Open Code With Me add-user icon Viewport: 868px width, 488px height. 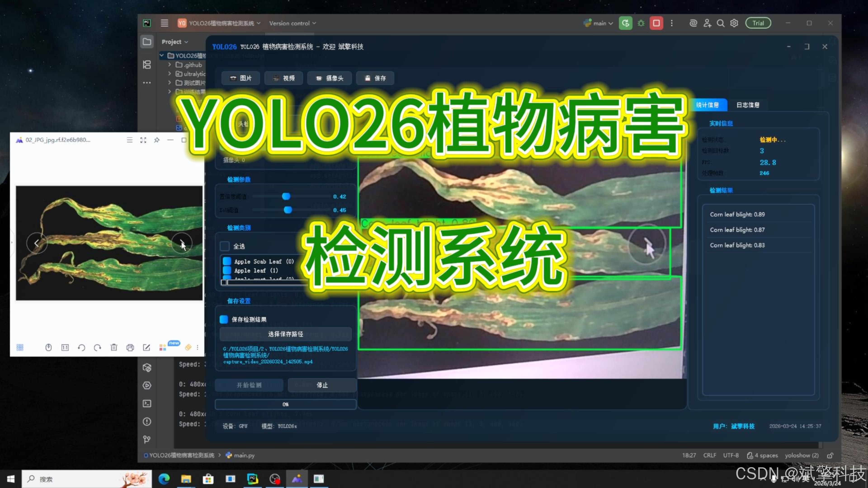tap(707, 23)
